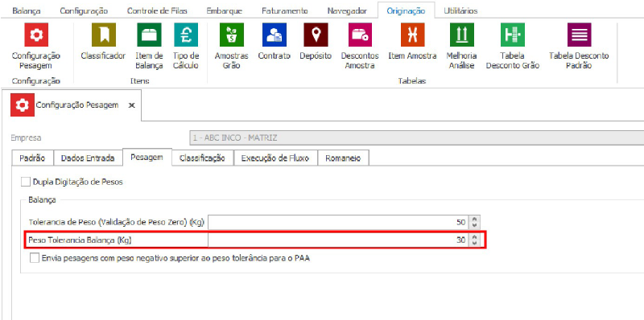
Task: Open the Descontos Amostra icon
Action: click(360, 35)
